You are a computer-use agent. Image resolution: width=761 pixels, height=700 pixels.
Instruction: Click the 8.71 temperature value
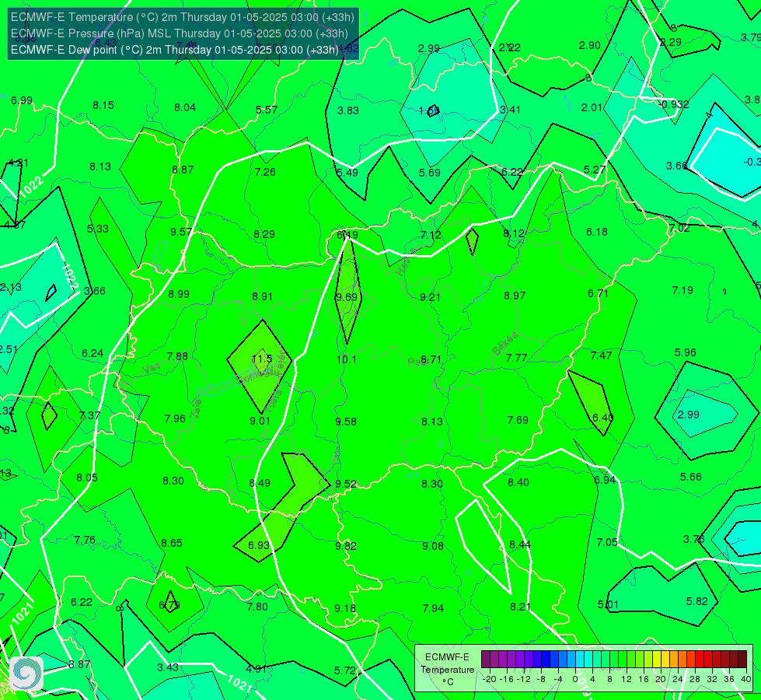click(431, 359)
